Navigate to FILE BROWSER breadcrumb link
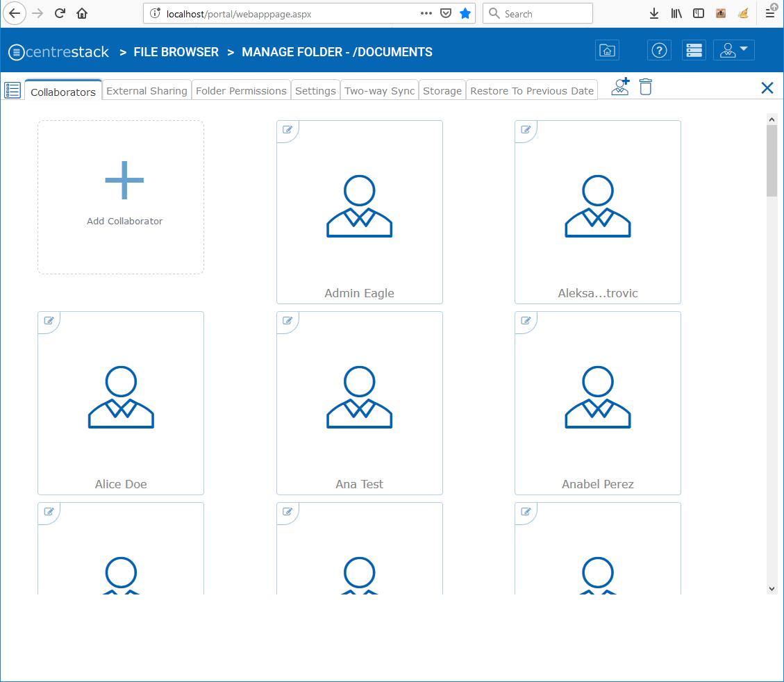784x682 pixels. click(x=176, y=52)
